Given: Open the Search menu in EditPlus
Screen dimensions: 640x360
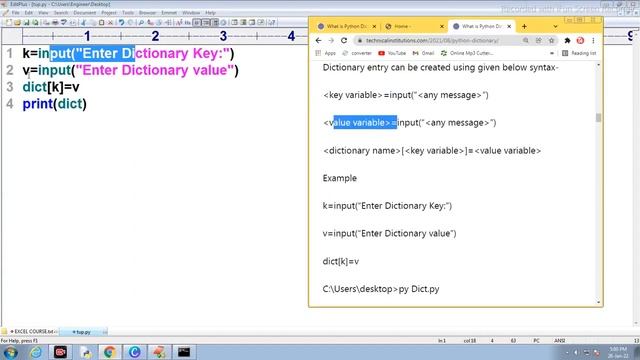Looking at the screenshot, I should 61,13.
